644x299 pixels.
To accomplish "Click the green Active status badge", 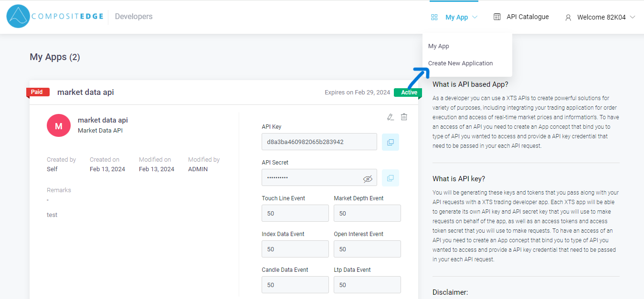I will pyautogui.click(x=409, y=93).
